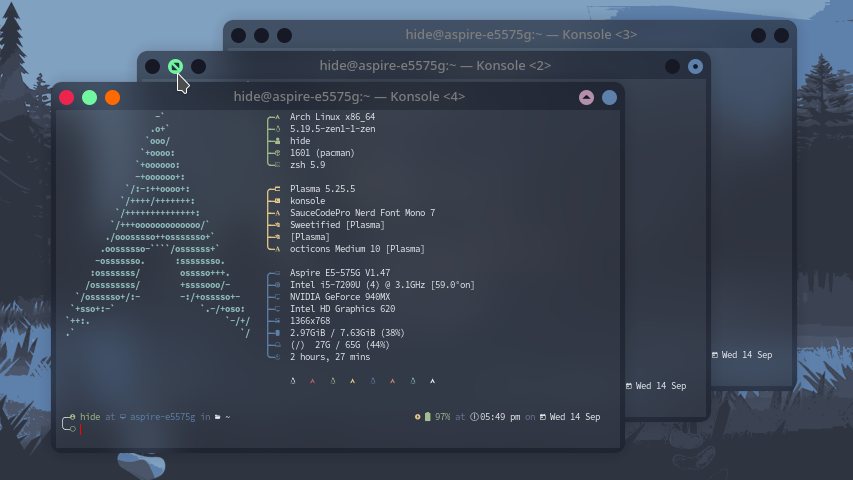Click the yellow icon in the color row
853x480 pixels.
[x=353, y=381]
